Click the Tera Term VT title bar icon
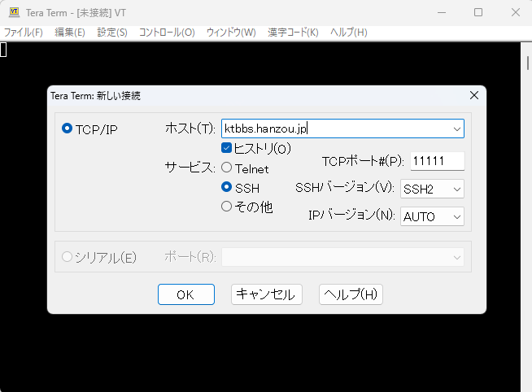The image size is (532, 392). [13, 12]
